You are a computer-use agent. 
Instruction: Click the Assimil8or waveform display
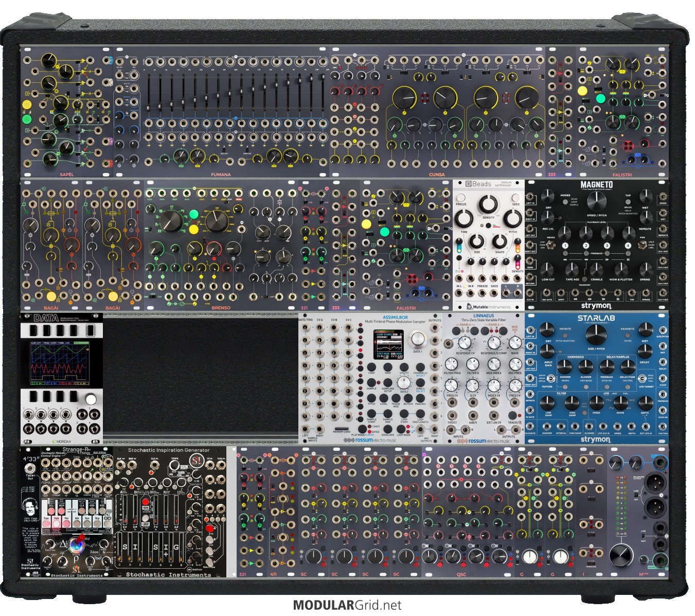[389, 345]
